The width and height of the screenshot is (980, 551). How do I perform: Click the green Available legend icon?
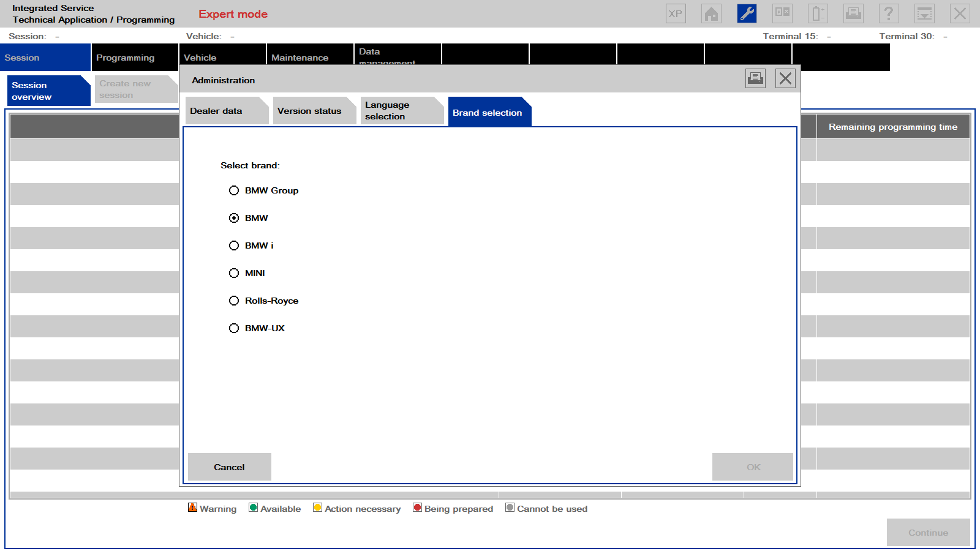(254, 508)
